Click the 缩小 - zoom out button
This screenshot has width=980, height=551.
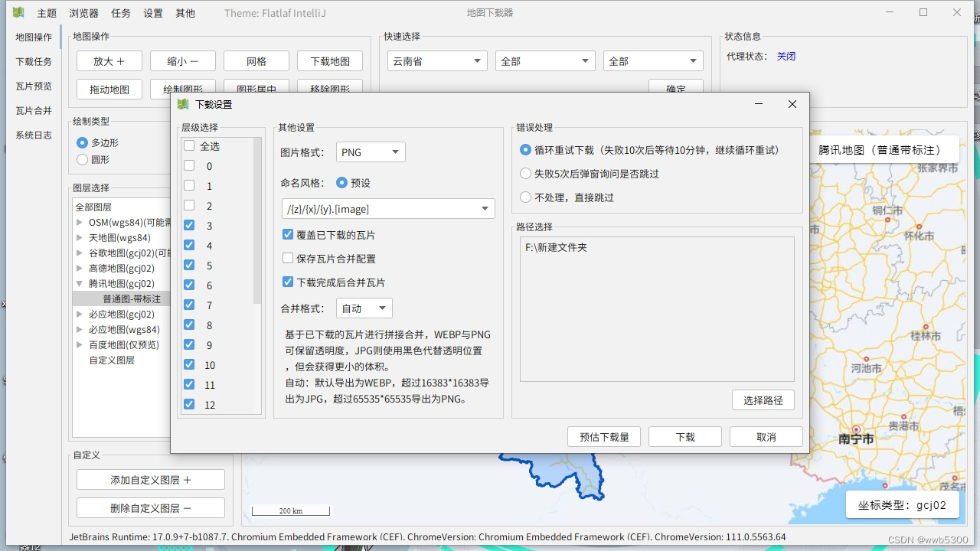pos(183,61)
